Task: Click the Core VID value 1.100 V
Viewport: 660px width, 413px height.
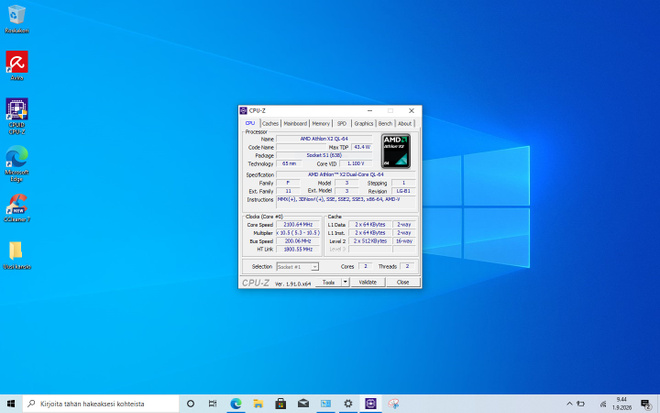Action: click(356, 163)
